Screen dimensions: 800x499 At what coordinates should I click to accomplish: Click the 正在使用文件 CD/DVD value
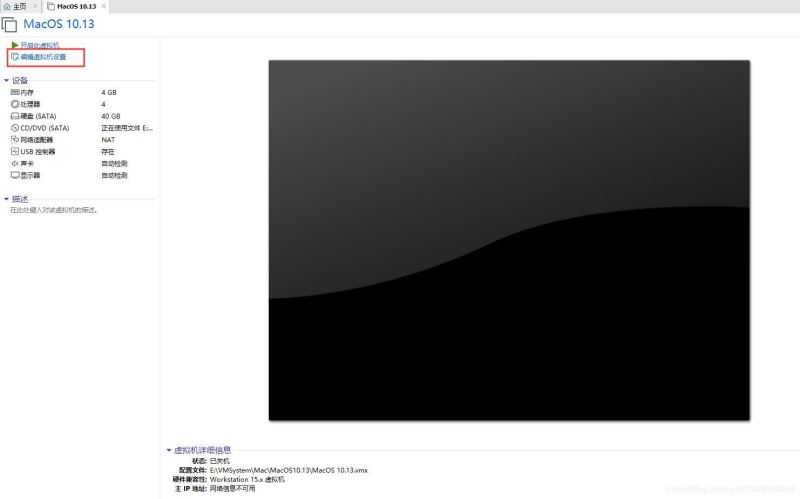click(127, 128)
